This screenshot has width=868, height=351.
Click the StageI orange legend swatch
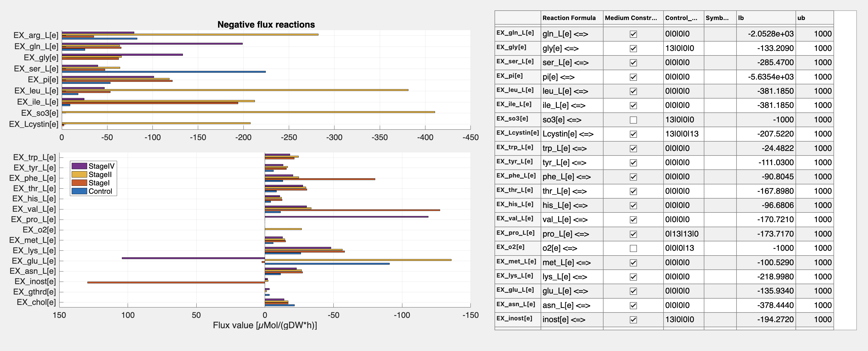click(79, 183)
